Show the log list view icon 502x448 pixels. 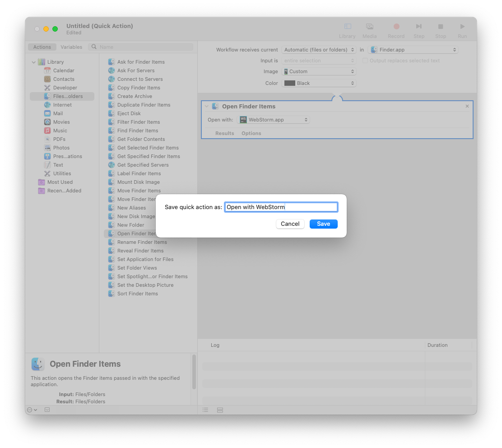(x=205, y=410)
